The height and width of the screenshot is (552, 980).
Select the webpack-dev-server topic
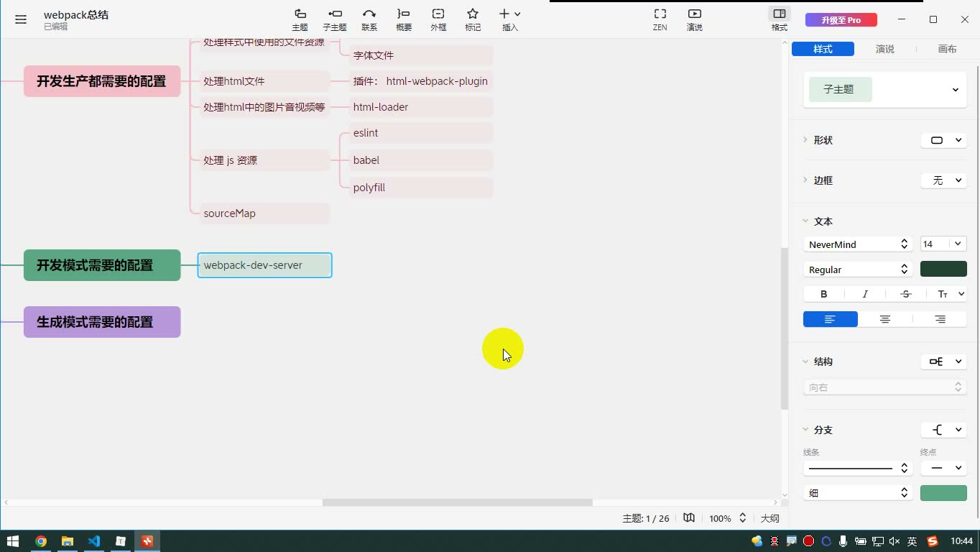[x=264, y=265]
